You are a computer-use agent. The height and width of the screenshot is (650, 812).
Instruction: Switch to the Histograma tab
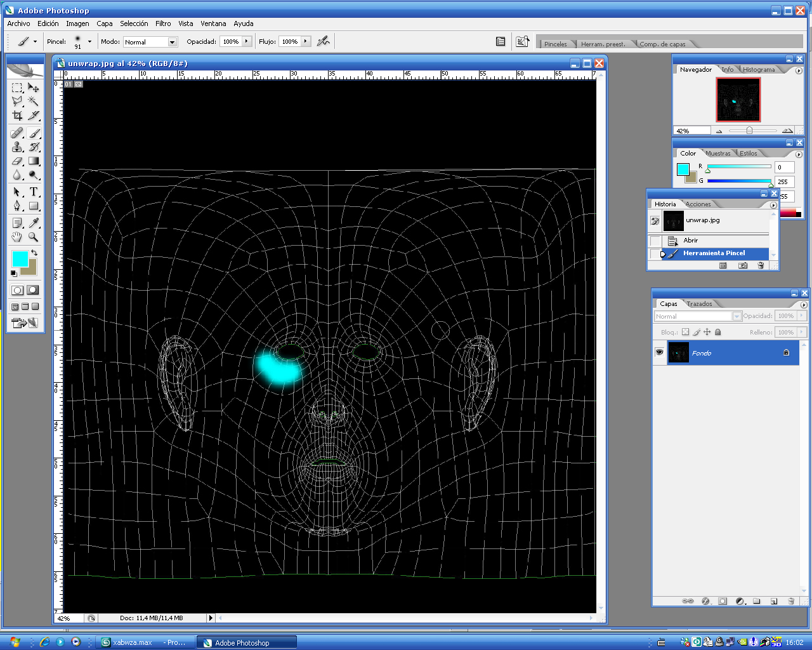point(759,70)
